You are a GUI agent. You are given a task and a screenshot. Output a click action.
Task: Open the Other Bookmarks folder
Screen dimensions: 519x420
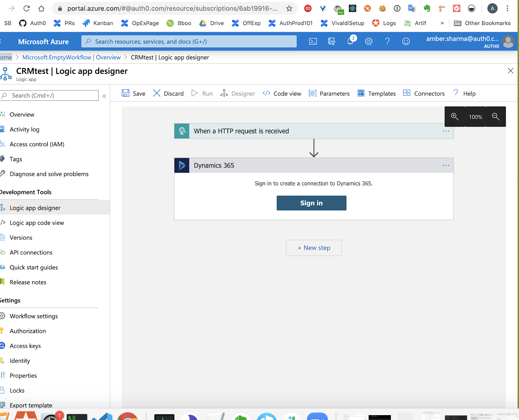482,23
